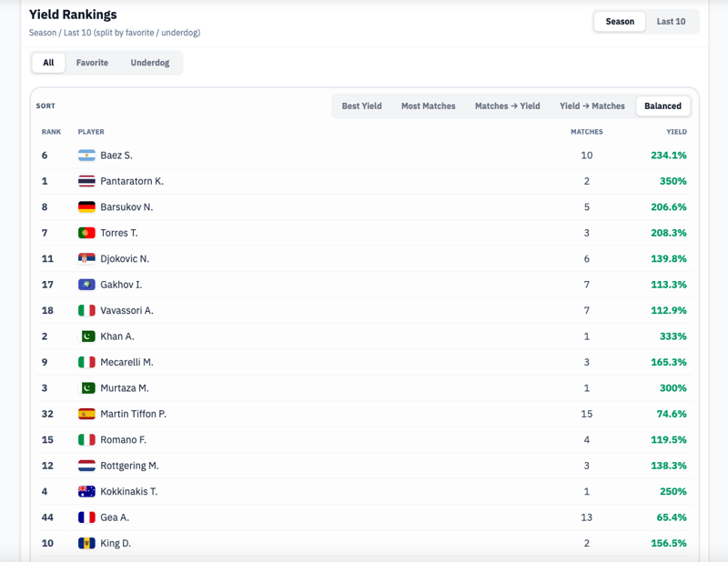This screenshot has height=562, width=728.
Task: Sort by Matches → Yield
Action: 507,106
